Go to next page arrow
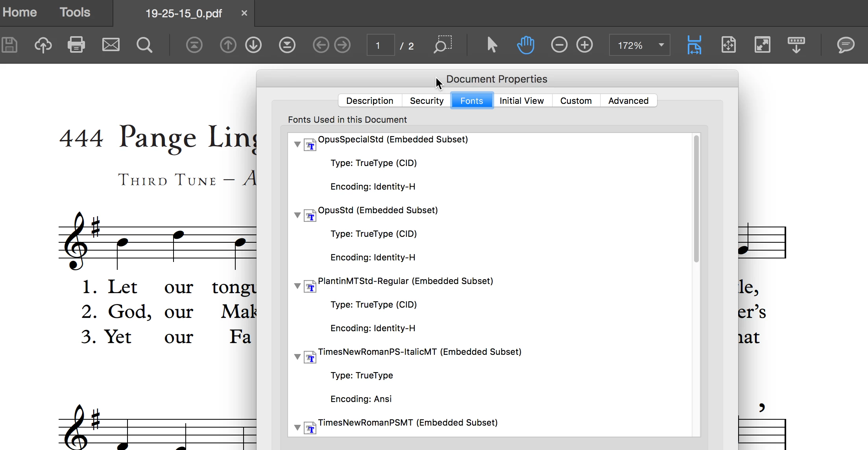Screen dimensions: 868x450 (x=253, y=45)
